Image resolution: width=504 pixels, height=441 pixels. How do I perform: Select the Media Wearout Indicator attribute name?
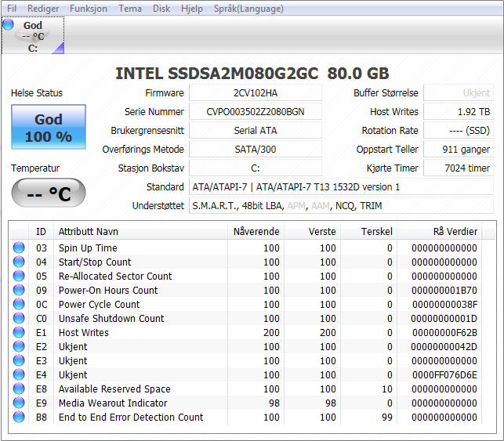point(113,403)
